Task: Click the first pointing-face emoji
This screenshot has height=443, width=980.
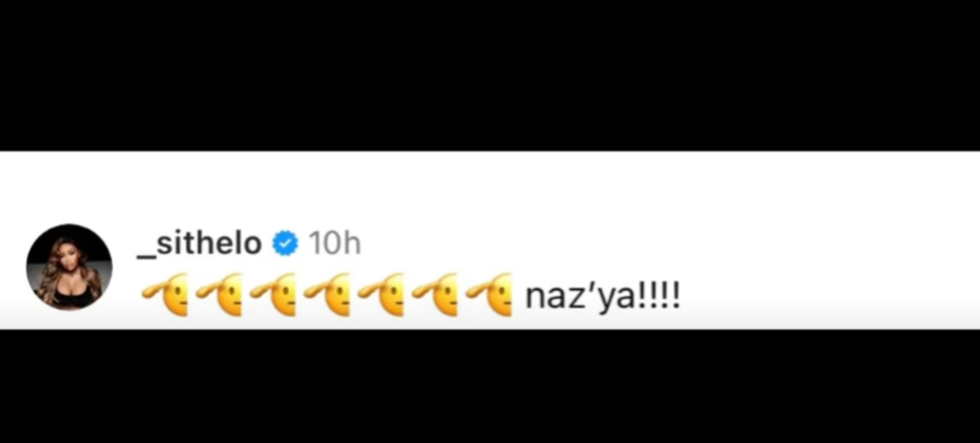Action: point(166,296)
